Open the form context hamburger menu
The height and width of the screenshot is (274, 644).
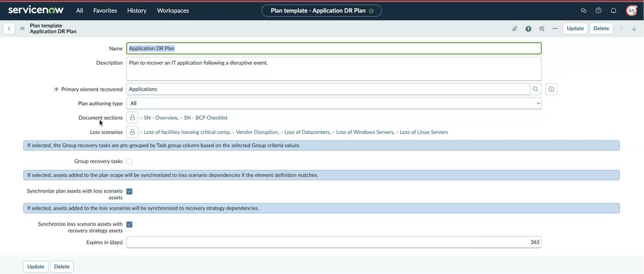22,29
